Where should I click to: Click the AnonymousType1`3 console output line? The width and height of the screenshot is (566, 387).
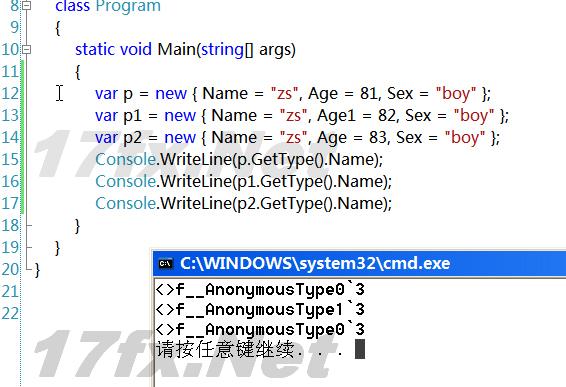(260, 310)
